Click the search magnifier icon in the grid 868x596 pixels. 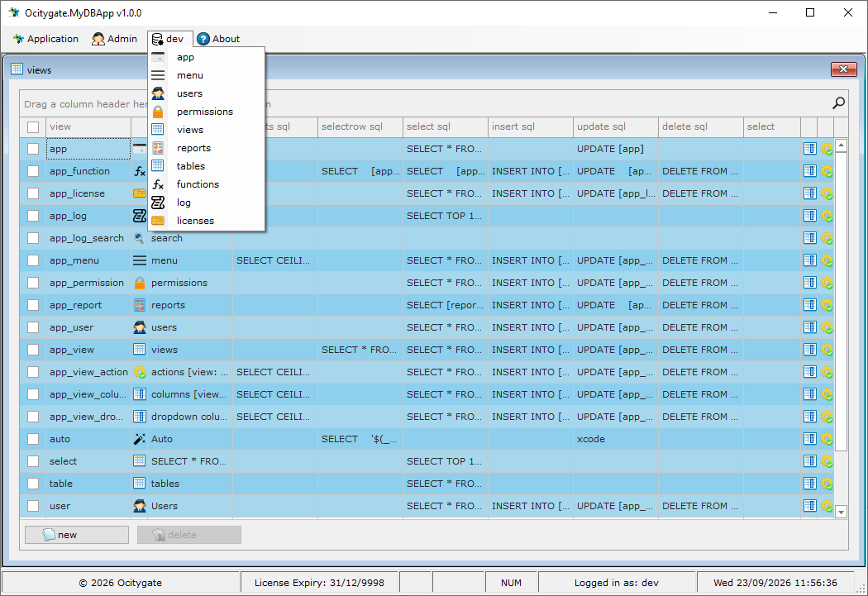(x=839, y=103)
